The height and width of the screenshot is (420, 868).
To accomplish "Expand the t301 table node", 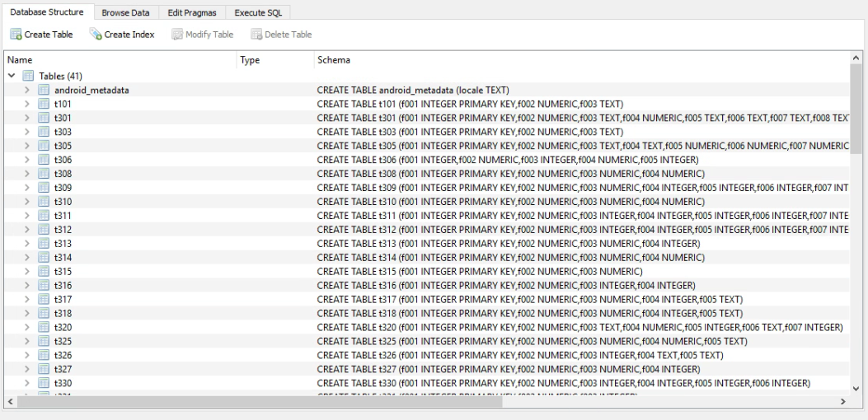I will coord(27,118).
